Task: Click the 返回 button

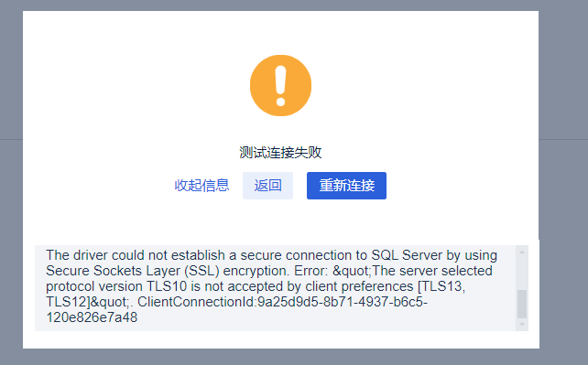Action: 267,186
